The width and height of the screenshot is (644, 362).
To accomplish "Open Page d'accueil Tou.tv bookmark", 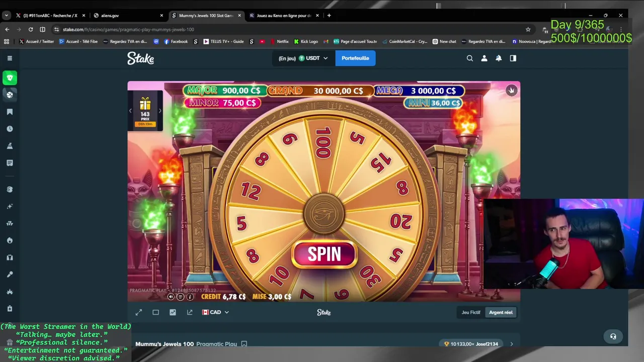I will pos(354,41).
